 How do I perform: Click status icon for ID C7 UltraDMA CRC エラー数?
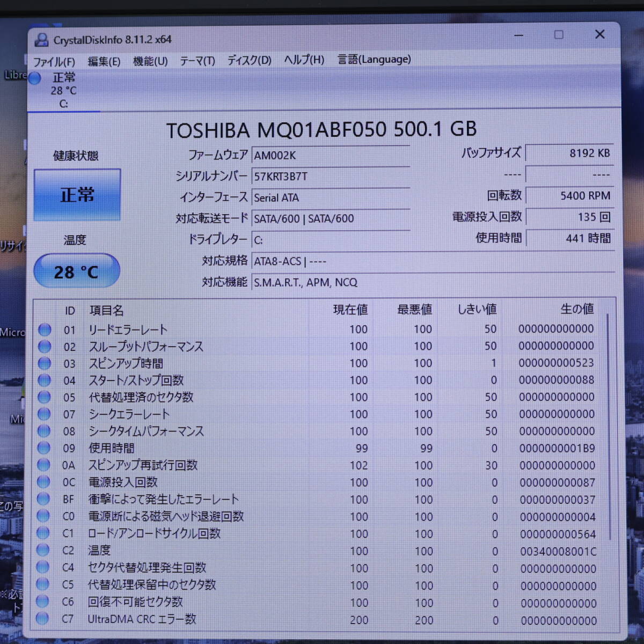pos(42,619)
